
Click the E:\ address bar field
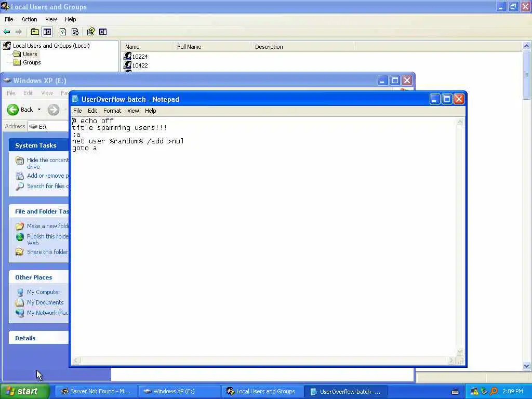click(48, 127)
